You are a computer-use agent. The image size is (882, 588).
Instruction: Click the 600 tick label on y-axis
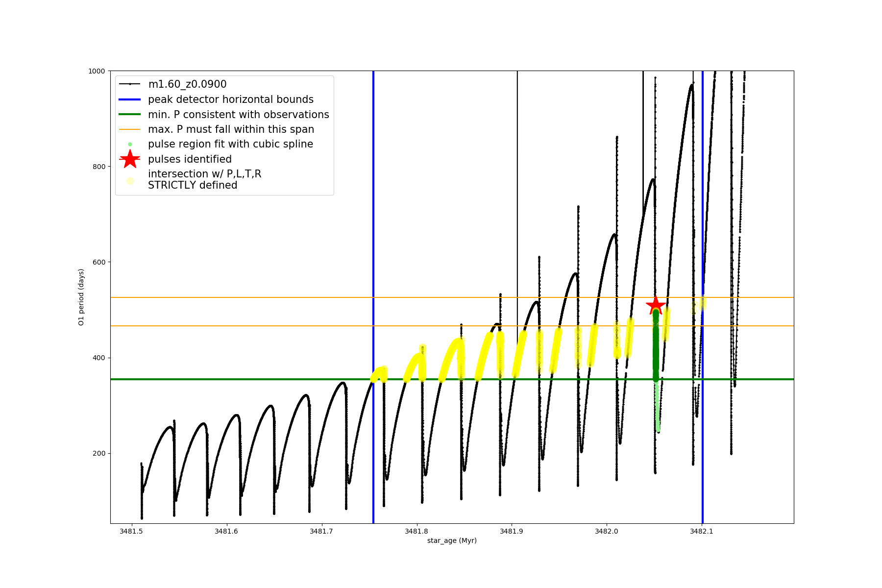[x=99, y=262]
